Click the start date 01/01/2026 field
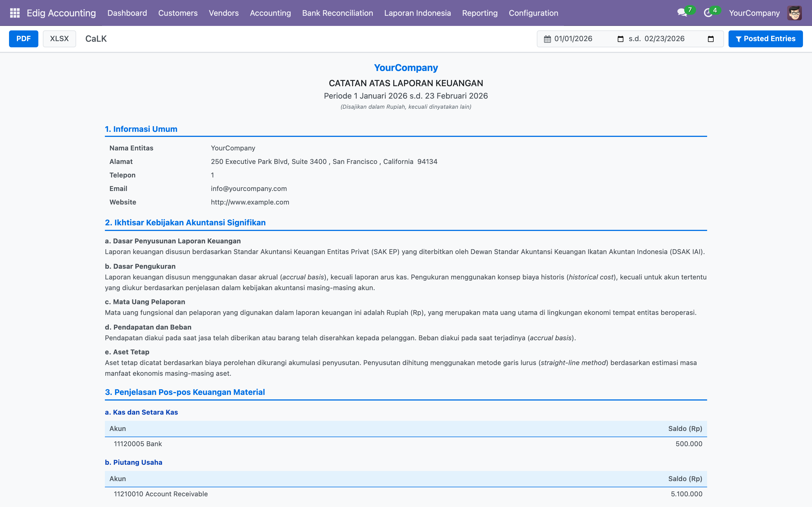This screenshot has width=812, height=507. tap(573, 39)
